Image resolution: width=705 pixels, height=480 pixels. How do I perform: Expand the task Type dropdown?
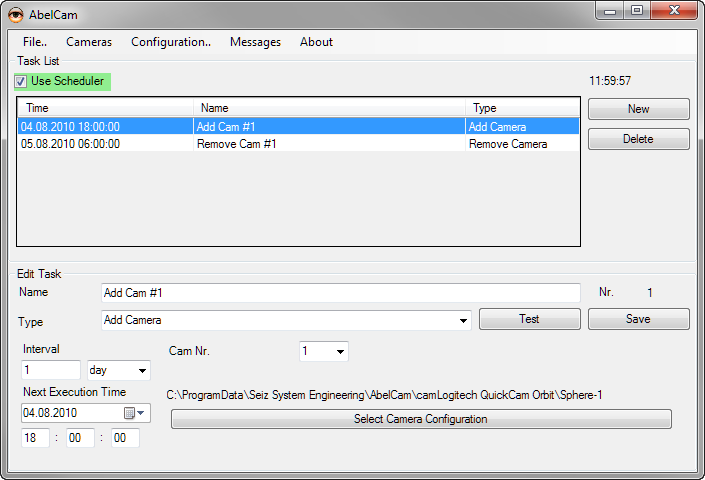click(x=463, y=321)
